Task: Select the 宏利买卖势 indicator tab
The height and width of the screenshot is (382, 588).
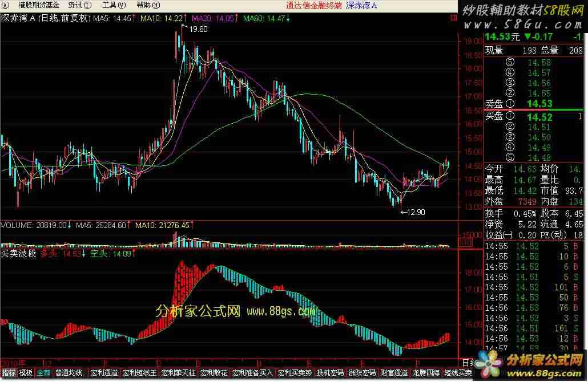Action: tap(295, 373)
